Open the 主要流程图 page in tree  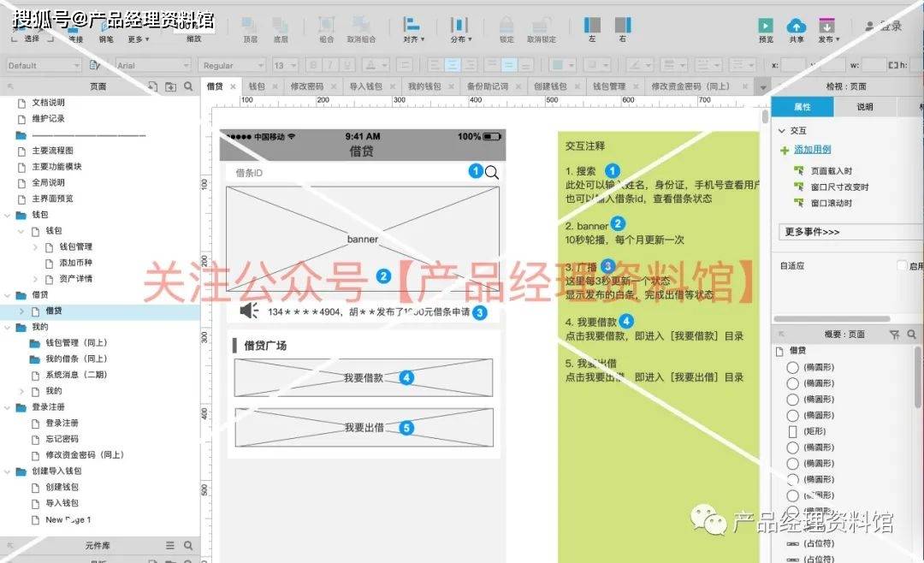click(53, 151)
